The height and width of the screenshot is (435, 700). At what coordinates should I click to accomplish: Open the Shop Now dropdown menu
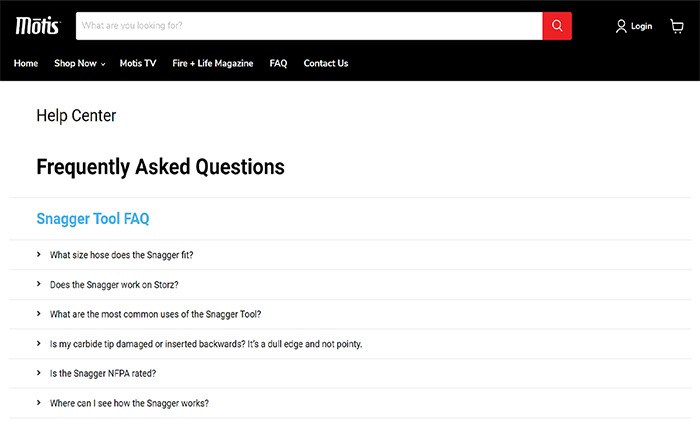coord(79,63)
